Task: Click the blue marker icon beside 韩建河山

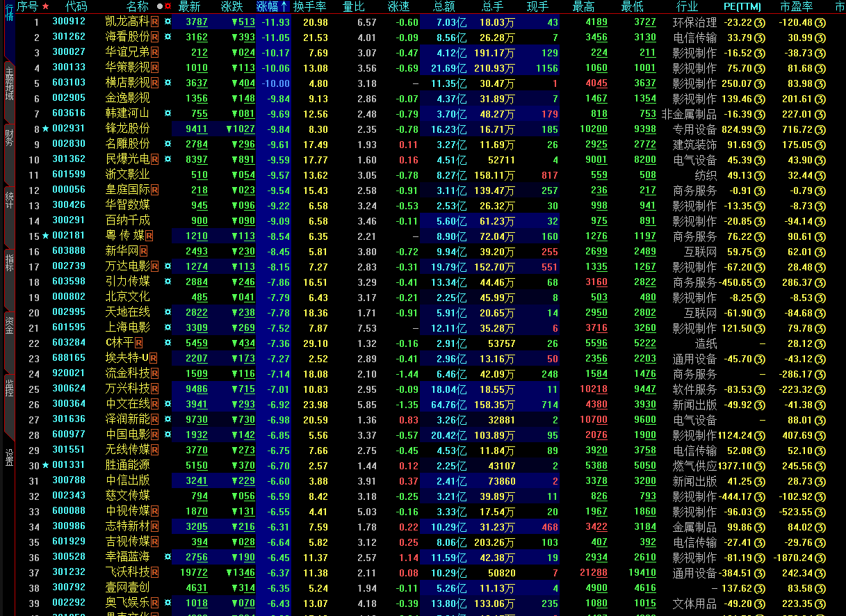Action: [168, 114]
